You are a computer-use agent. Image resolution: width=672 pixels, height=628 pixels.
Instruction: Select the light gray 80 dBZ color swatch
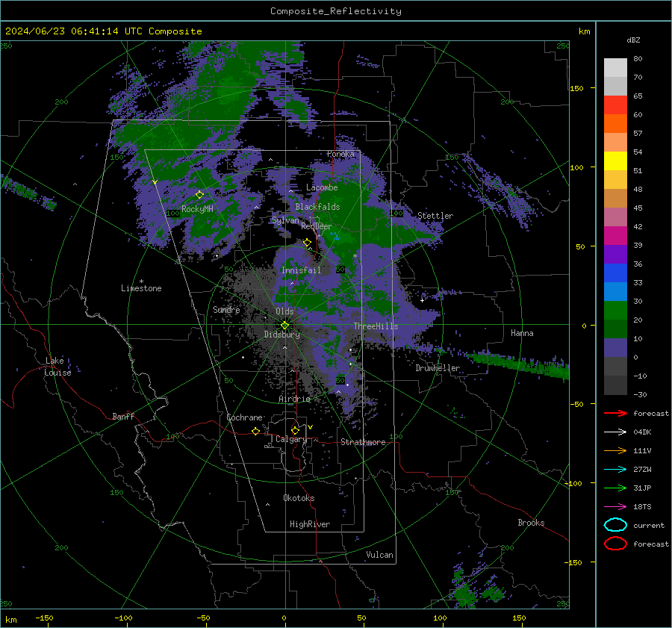(x=615, y=67)
